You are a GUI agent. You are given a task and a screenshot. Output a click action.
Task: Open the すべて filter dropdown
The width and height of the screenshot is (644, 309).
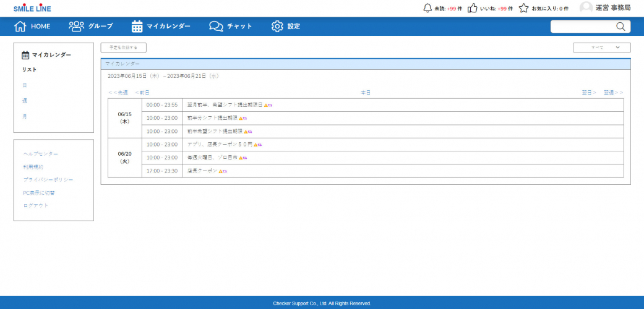(602, 48)
